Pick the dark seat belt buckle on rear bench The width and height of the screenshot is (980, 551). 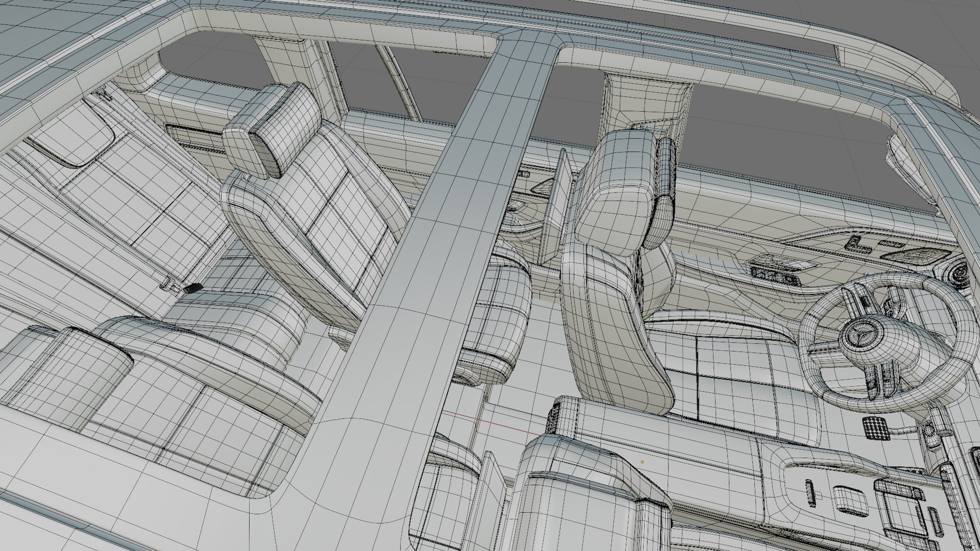pos(192,288)
